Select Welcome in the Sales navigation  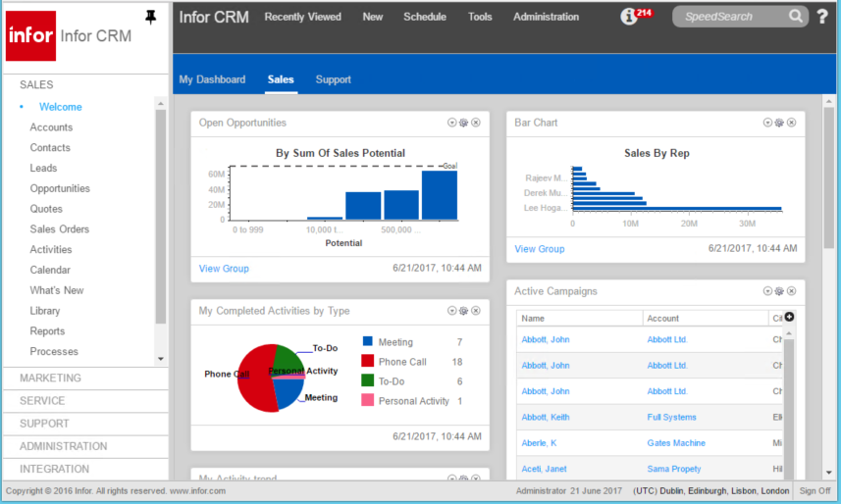click(x=61, y=107)
